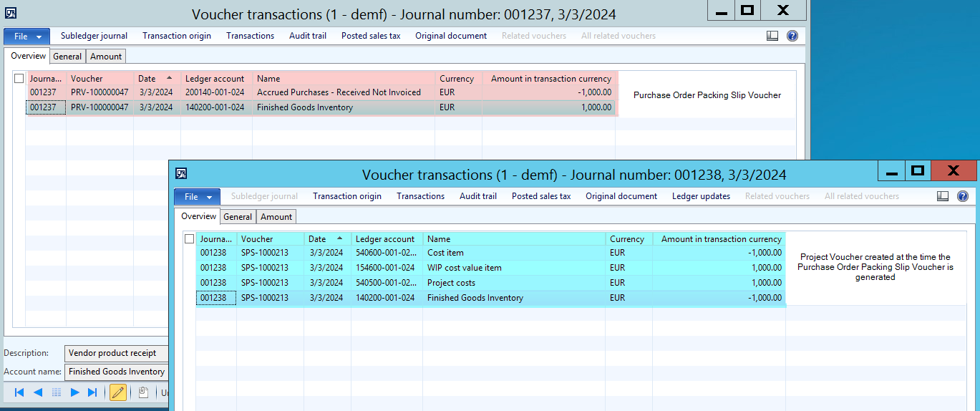Screen dimensions: 980x411
Task: Switch to General tab in journal 001238 window
Action: point(238,216)
